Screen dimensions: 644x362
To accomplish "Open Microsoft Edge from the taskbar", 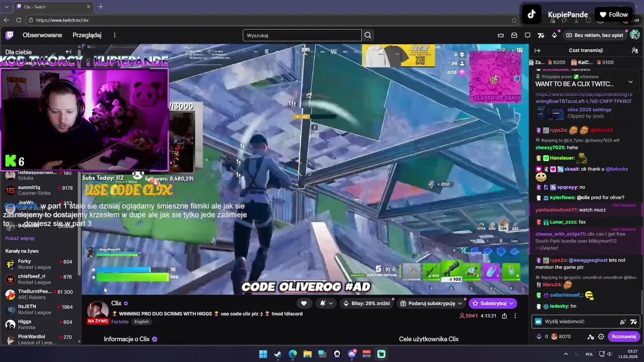I will click(293, 354).
